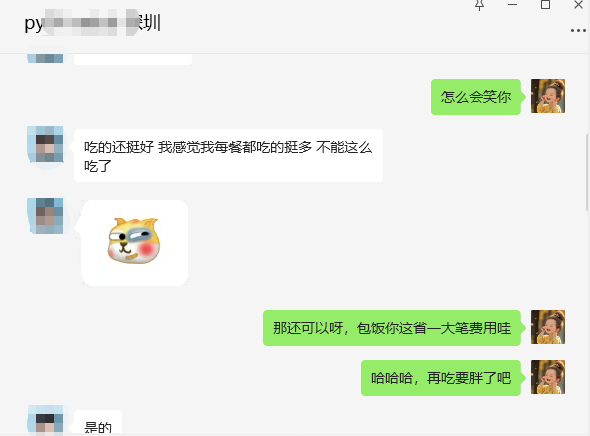Minimize the chat window
This screenshot has height=436, width=590.
(512, 5)
